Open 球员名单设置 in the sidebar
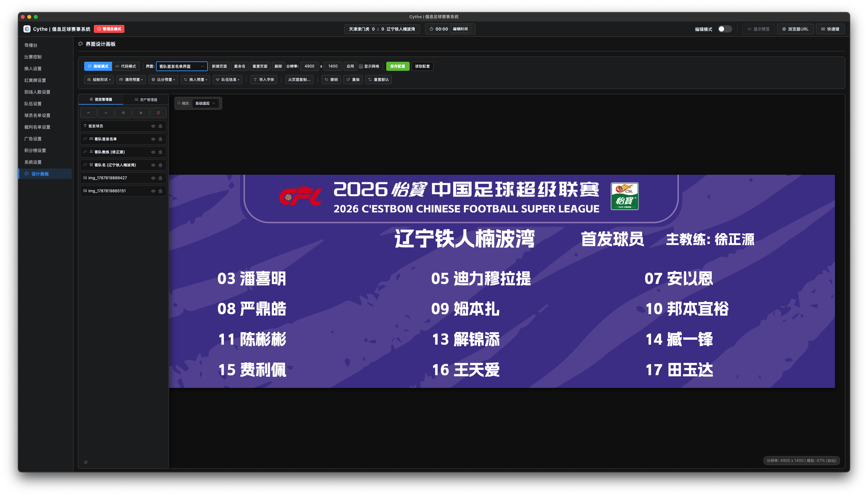This screenshot has width=868, height=496. 37,116
